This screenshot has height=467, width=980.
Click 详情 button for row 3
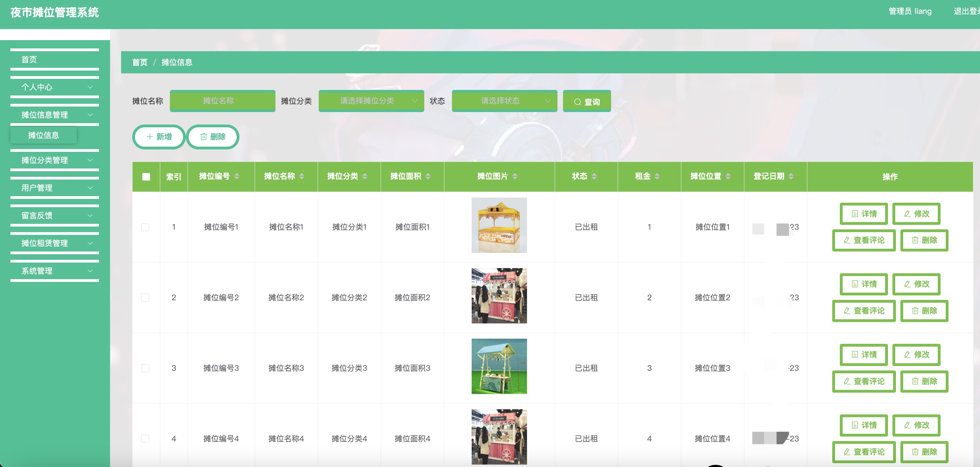864,355
